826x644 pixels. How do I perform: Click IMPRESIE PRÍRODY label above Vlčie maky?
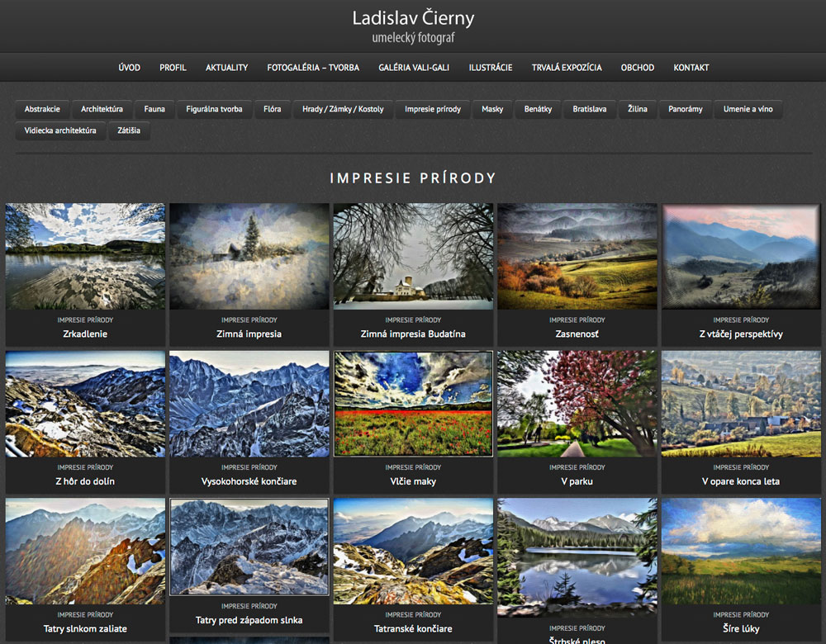pos(414,467)
